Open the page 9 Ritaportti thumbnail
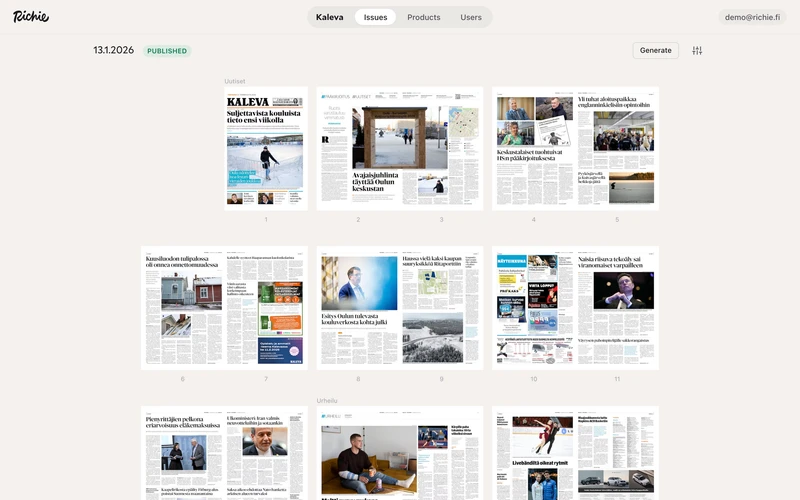The image size is (800, 500). (442, 308)
